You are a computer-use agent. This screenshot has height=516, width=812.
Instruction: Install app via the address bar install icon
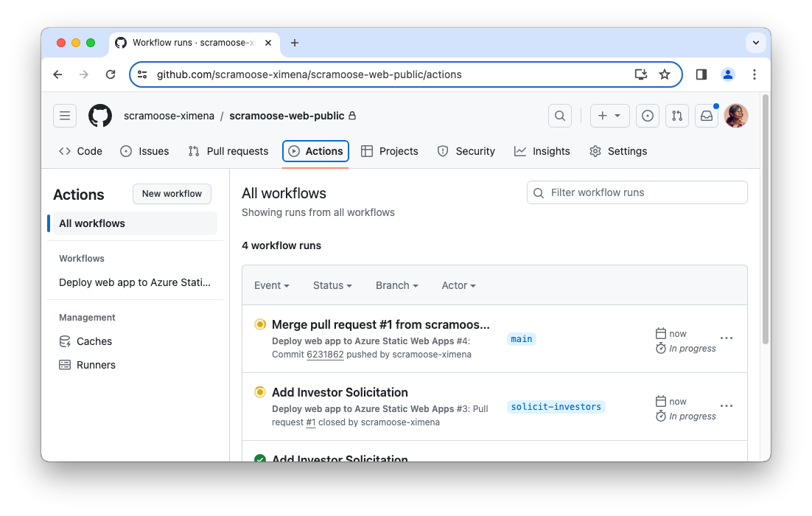point(641,74)
